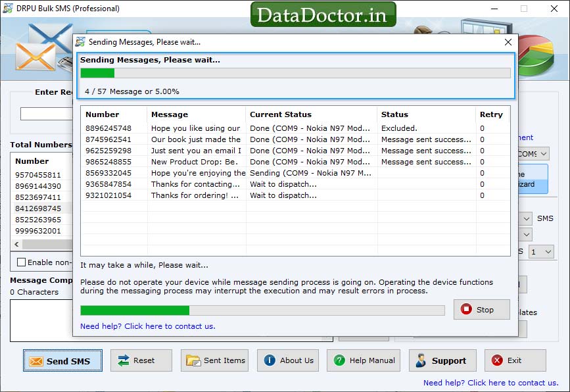Click the message composer text area
Viewport: 570px width, 392px height.
(x=41, y=320)
